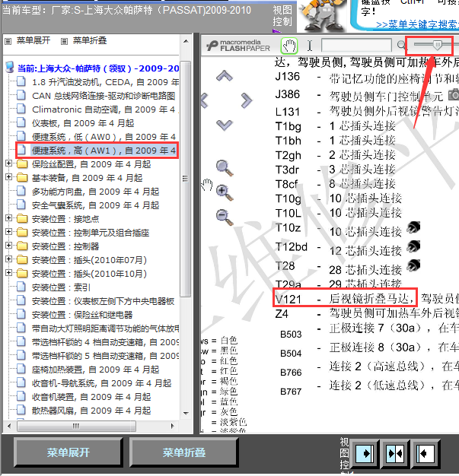Click the view control center-split panel button
The width and height of the screenshot is (459, 476).
[395, 454]
